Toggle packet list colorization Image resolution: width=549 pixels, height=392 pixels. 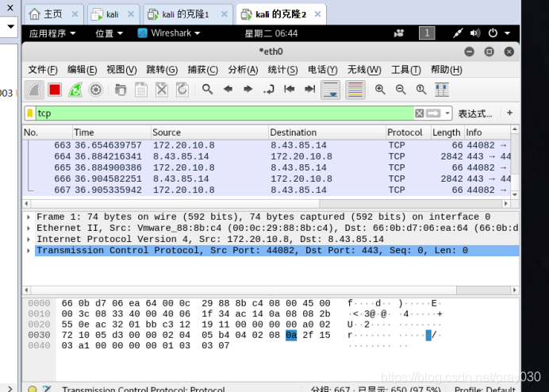coord(355,90)
